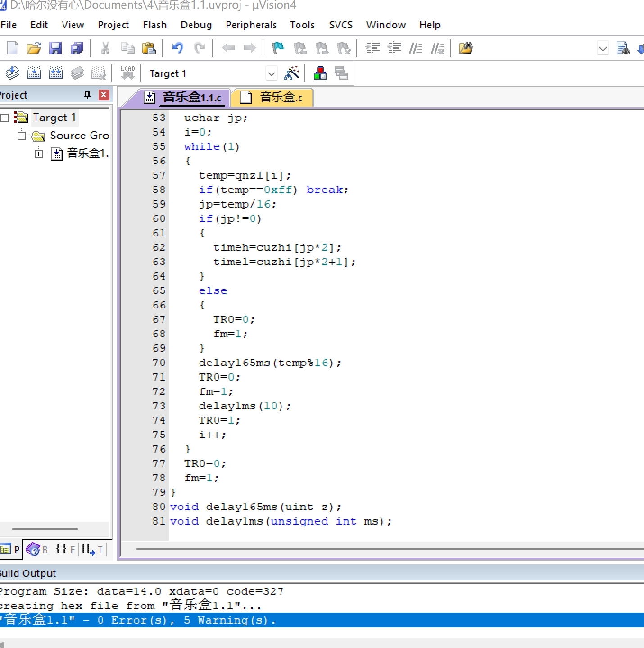Click the LOAD download to flash icon
Screen dimensions: 644x648
click(128, 73)
